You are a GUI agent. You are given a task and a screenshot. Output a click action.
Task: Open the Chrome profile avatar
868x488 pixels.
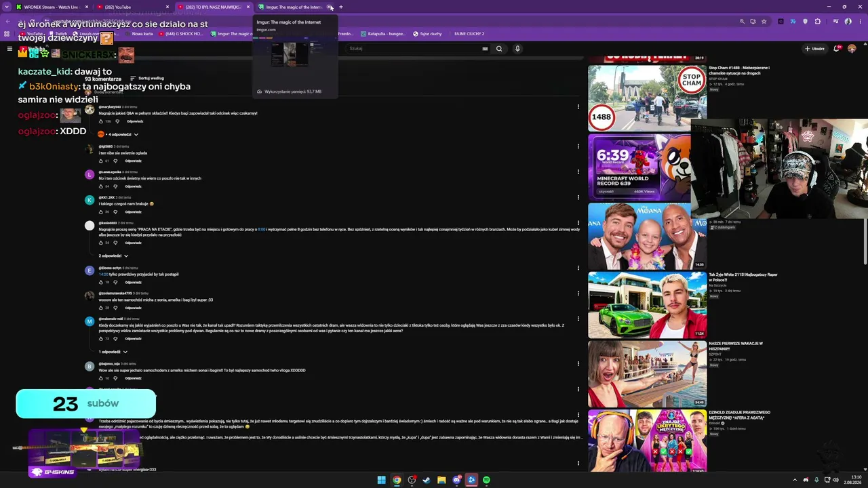click(x=848, y=21)
